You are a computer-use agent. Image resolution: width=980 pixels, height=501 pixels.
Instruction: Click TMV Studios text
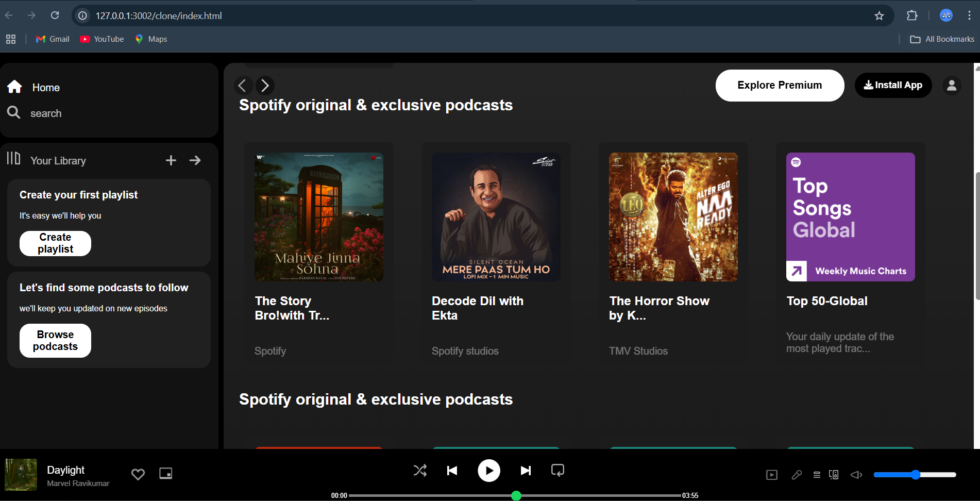pos(638,351)
